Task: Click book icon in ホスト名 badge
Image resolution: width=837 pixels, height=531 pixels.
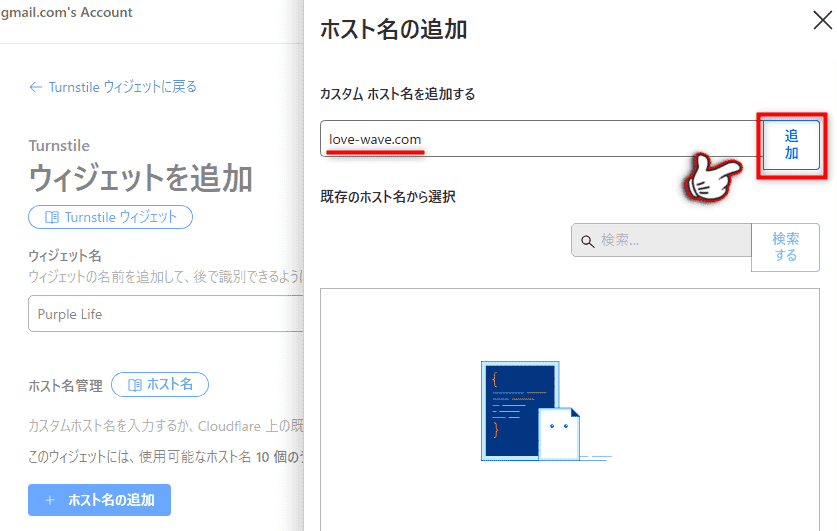Action: [133, 384]
